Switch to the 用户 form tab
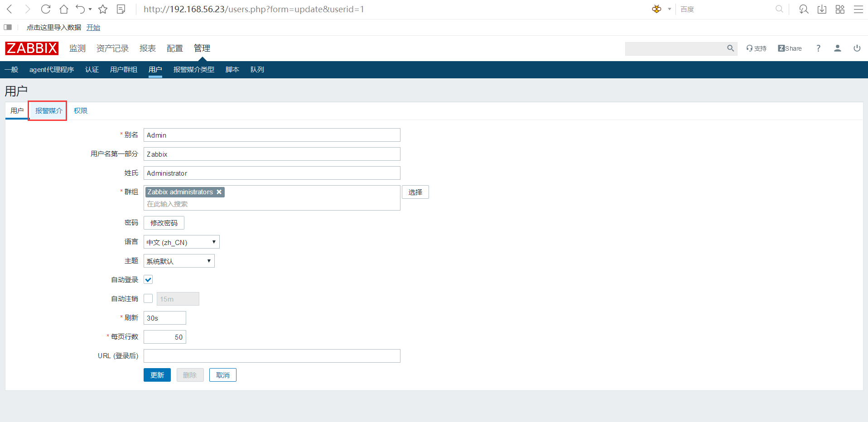Image resolution: width=868 pixels, height=422 pixels. pos(17,111)
